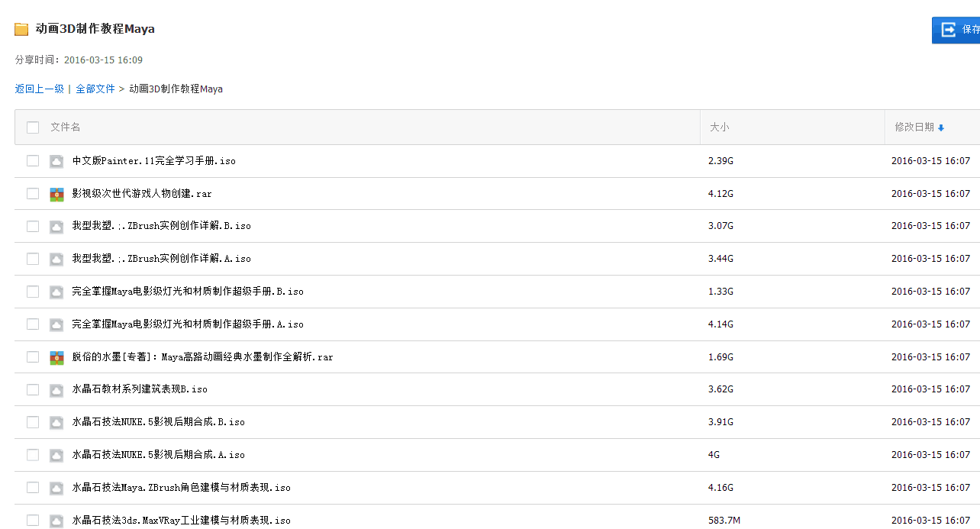980x529 pixels.
Task: Check the box for 影视级次世代游戏人物创建.rar
Action: click(33, 193)
